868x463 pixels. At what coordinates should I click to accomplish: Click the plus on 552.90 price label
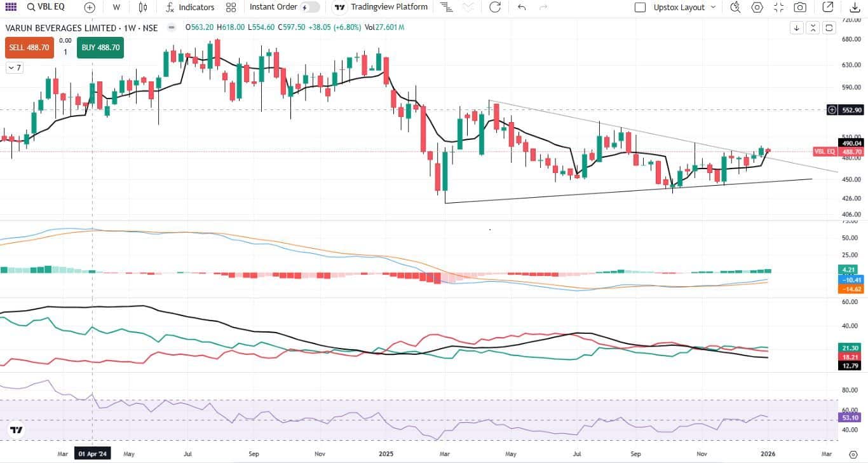tap(832, 110)
